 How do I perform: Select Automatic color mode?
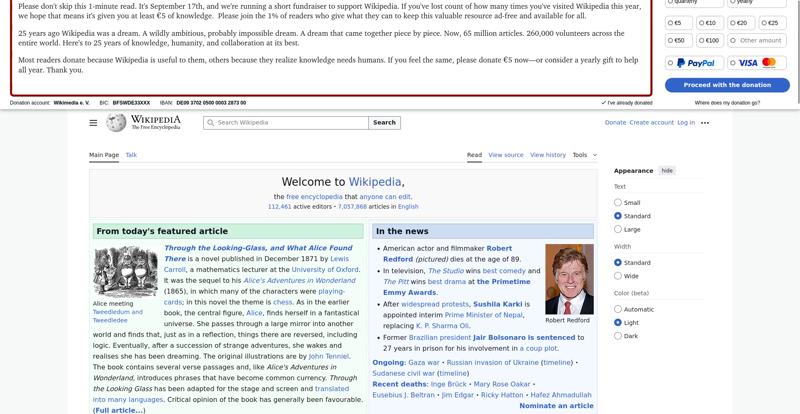618,309
